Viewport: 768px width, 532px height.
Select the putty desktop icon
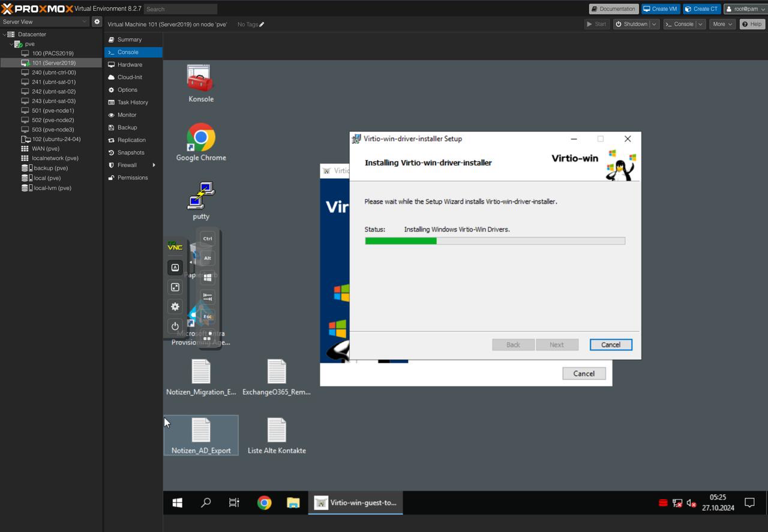pyautogui.click(x=201, y=201)
